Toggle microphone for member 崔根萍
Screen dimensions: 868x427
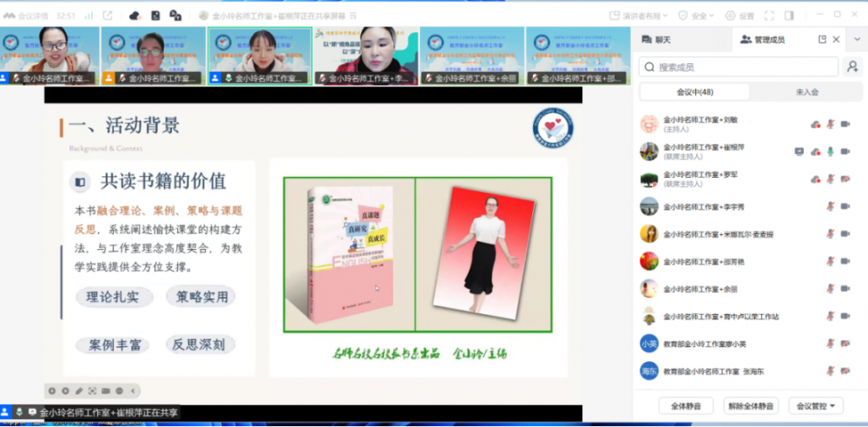[x=830, y=151]
